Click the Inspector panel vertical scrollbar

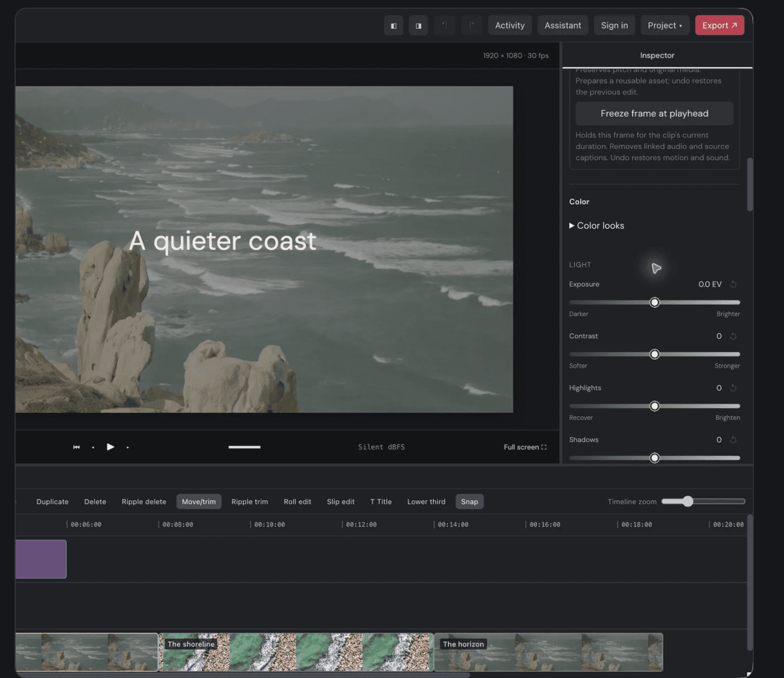pyautogui.click(x=749, y=184)
